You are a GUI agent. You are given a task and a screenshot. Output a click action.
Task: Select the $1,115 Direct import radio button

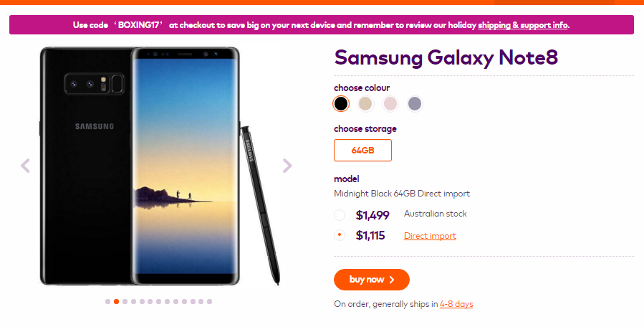340,235
